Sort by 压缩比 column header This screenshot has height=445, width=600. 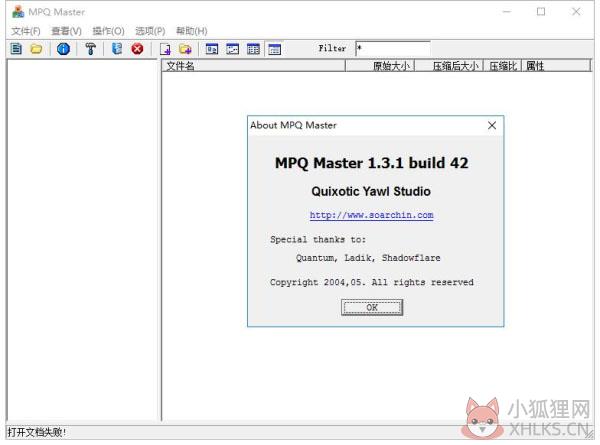pos(502,66)
